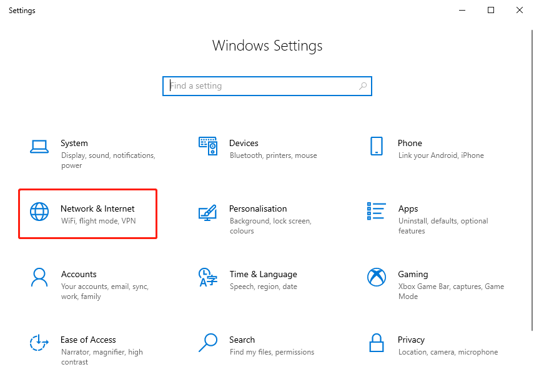Open the Personalisation paintbrush icon
The height and width of the screenshot is (392, 534).
(207, 212)
